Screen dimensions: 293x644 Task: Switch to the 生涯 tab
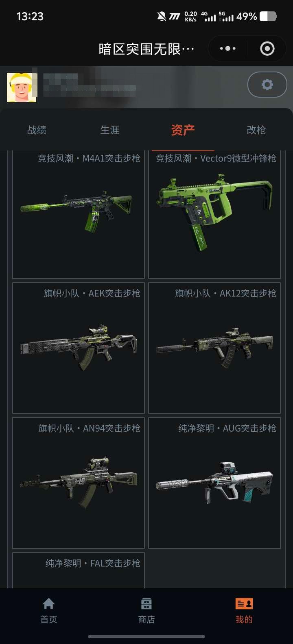tap(110, 130)
